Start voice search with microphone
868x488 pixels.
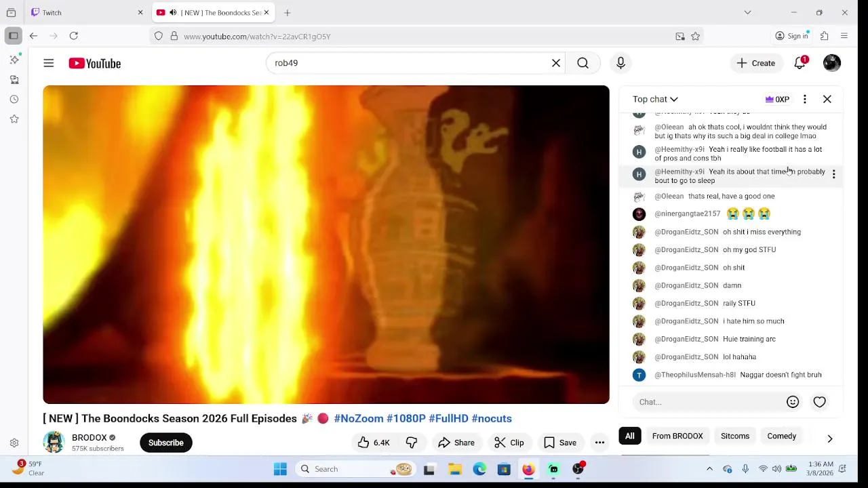(620, 63)
